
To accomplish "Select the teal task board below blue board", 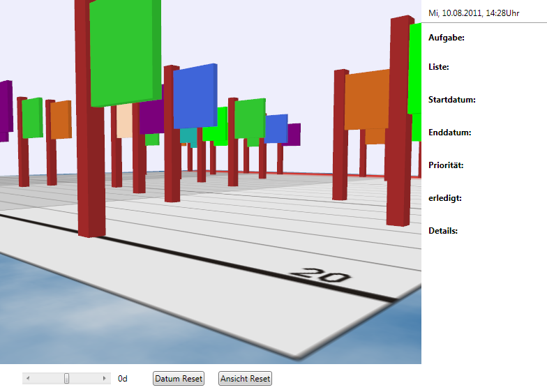I will click(x=187, y=135).
